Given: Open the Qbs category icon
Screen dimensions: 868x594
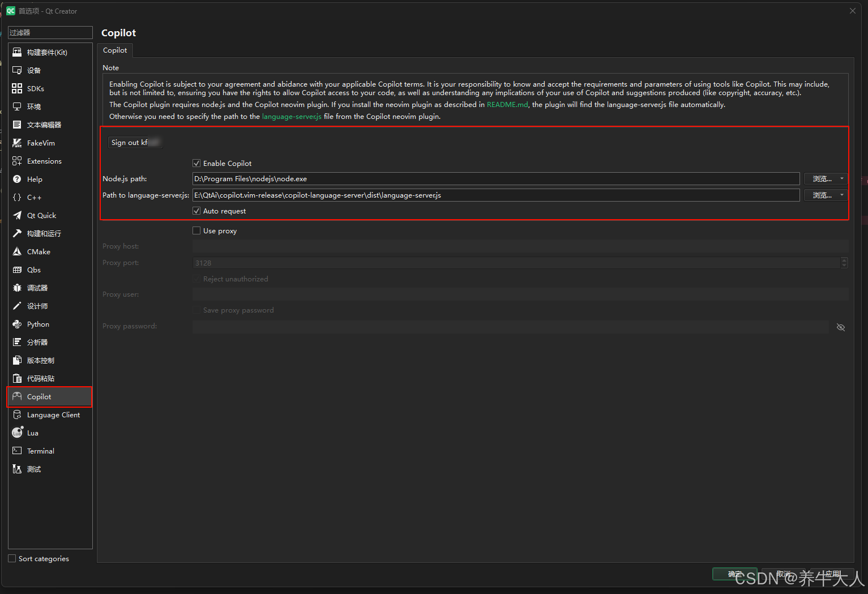Looking at the screenshot, I should pos(17,270).
